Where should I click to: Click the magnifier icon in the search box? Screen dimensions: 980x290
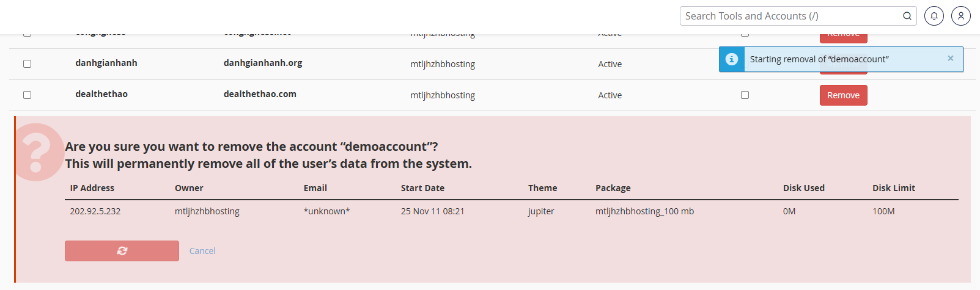[907, 16]
